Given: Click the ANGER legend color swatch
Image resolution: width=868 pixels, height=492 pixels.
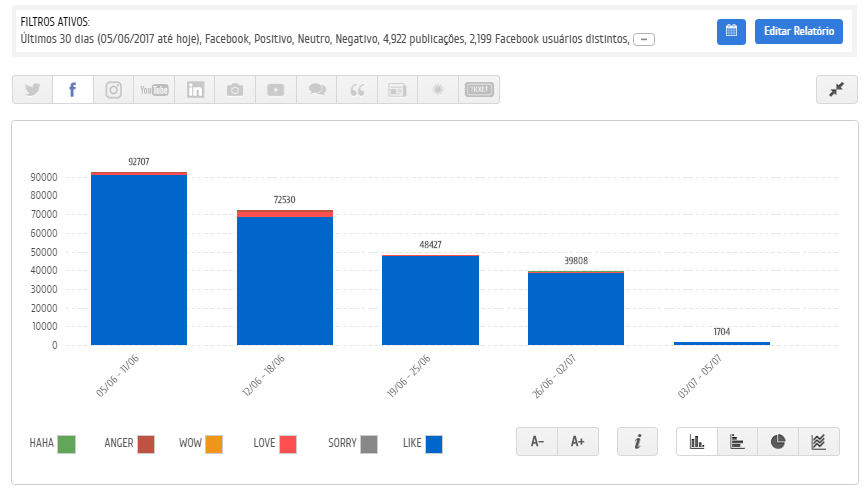Looking at the screenshot, I should [146, 444].
